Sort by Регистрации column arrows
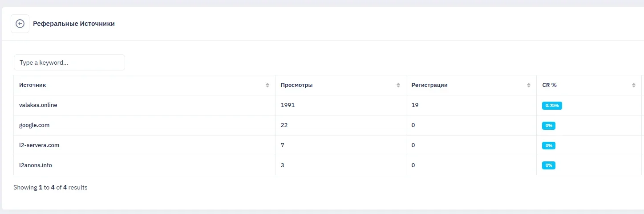The image size is (644, 214). tap(529, 85)
